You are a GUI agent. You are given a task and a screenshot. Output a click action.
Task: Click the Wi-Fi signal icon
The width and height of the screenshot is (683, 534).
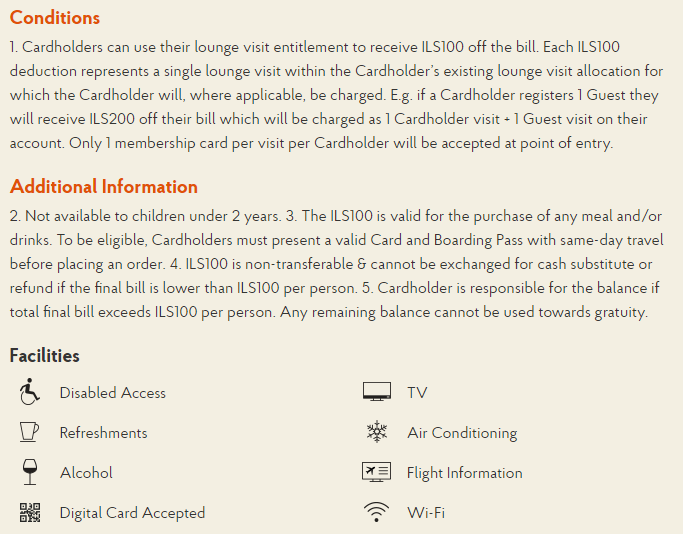pos(376,512)
